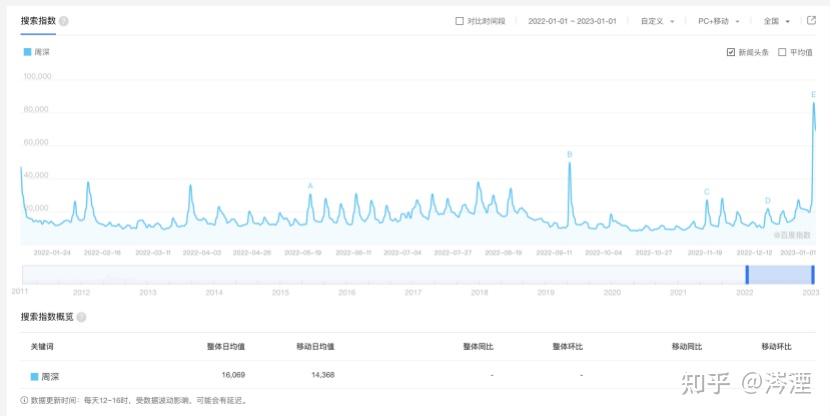Click news marker B on the chart
Image resolution: width=832 pixels, height=416 pixels.
[x=569, y=154]
